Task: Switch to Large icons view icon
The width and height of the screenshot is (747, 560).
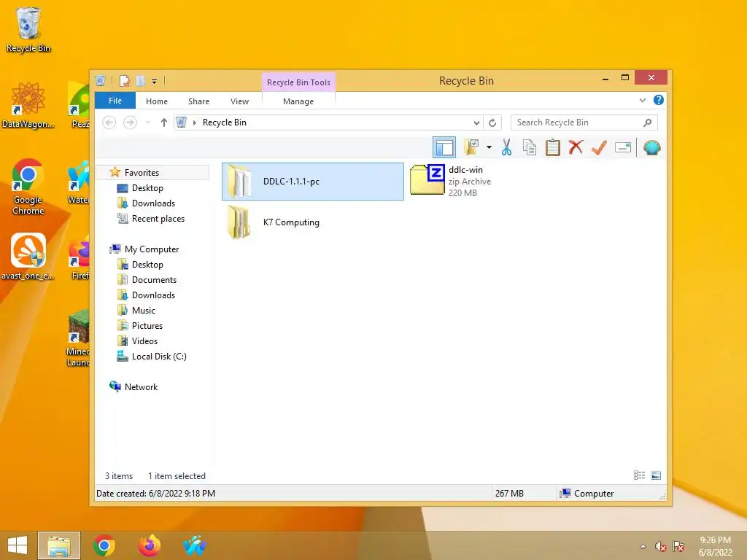Action: (656, 475)
